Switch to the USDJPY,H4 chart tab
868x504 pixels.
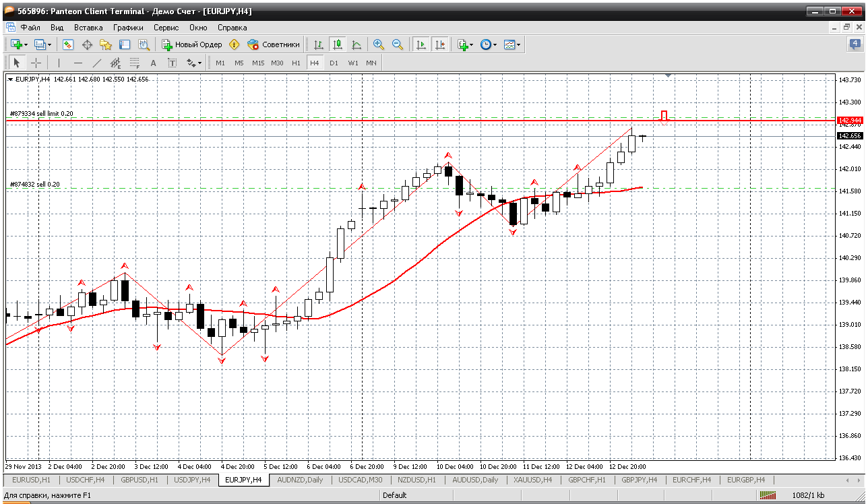click(191, 480)
